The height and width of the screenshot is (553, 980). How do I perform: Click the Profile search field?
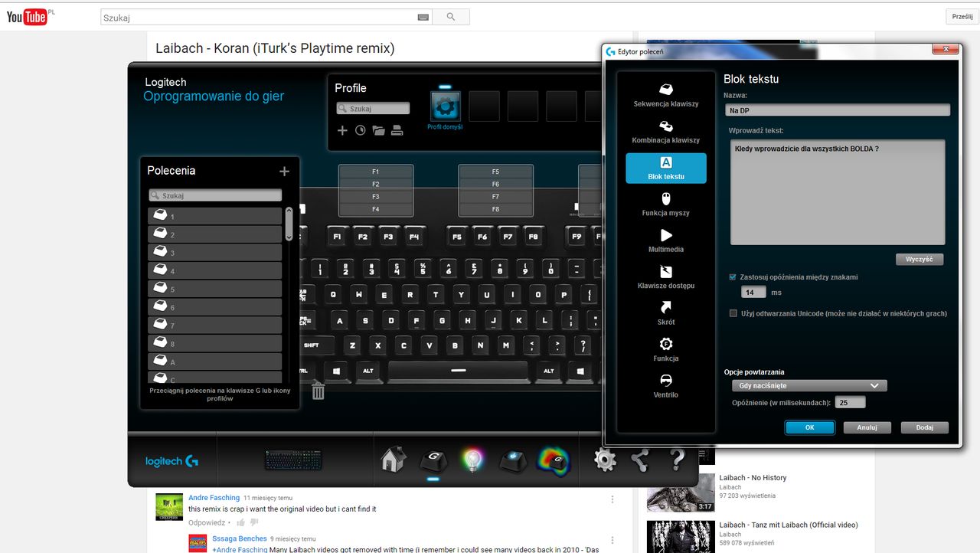(373, 109)
